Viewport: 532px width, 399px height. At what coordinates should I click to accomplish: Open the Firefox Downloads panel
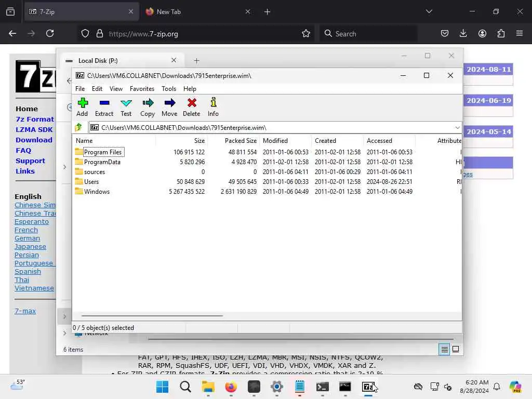(463, 33)
